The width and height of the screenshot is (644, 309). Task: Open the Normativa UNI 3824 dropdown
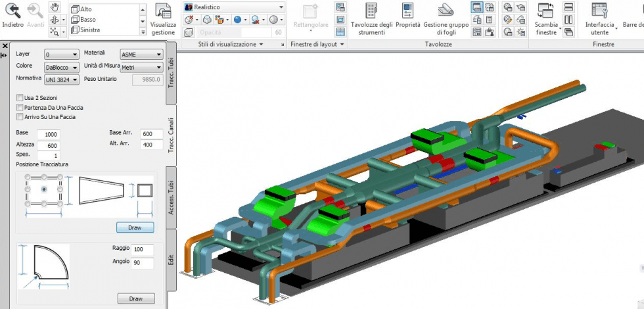62,80
